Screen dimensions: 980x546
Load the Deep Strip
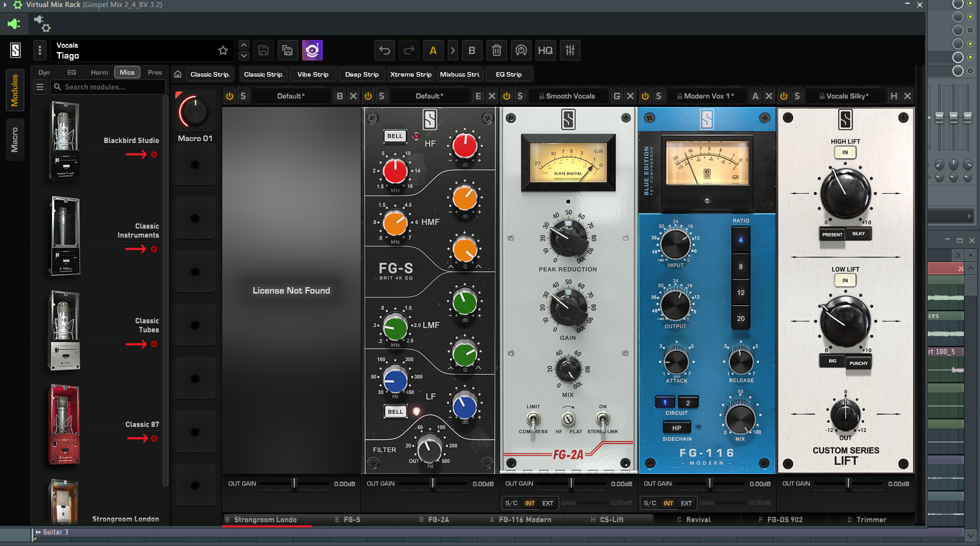point(361,74)
